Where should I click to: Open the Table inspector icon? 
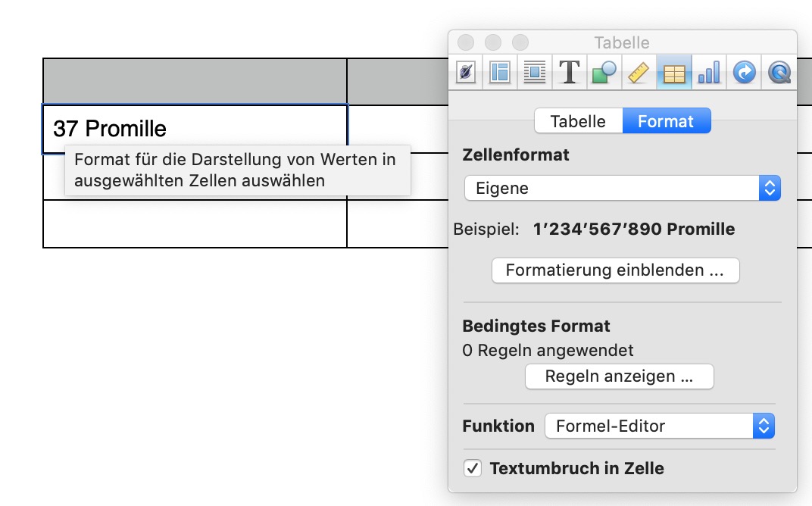click(x=673, y=73)
